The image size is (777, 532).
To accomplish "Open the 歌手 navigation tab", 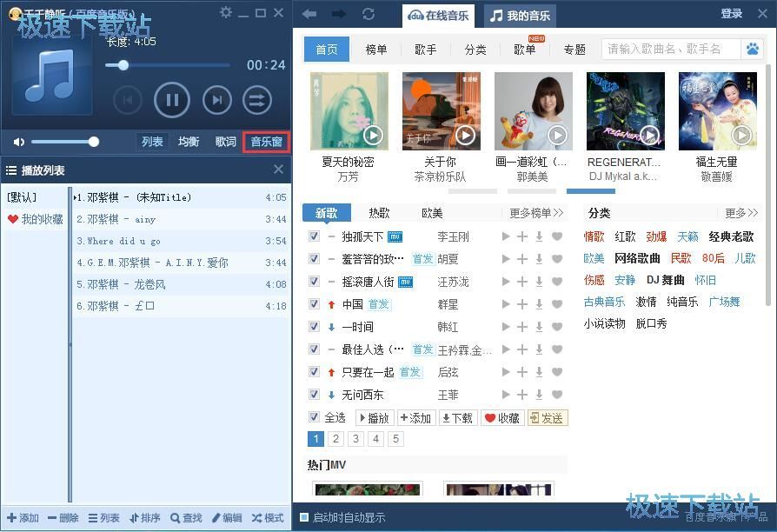I will [x=426, y=49].
